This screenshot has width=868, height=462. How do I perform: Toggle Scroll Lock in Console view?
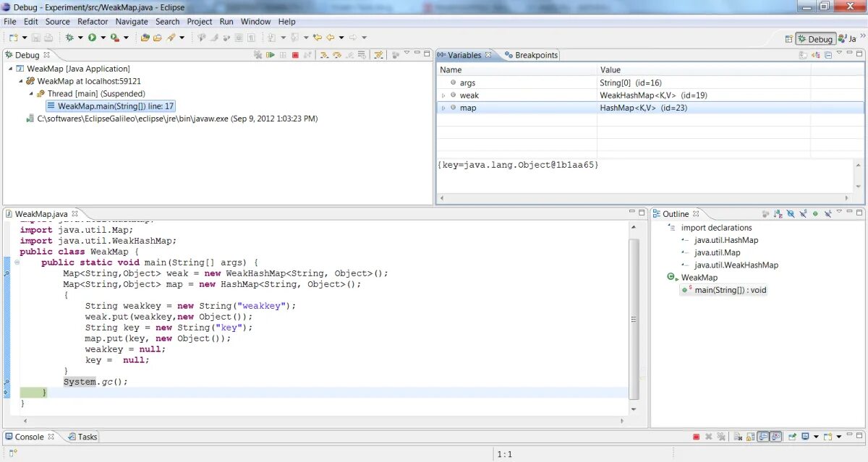click(750, 437)
